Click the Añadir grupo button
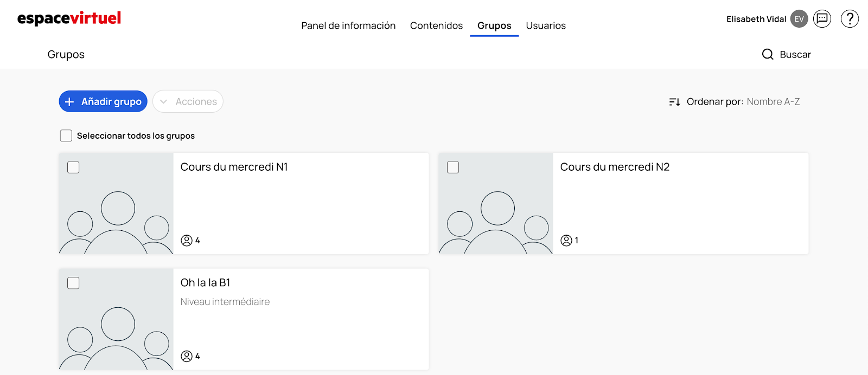Viewport: 868px width, 375px height. pyautogui.click(x=103, y=102)
